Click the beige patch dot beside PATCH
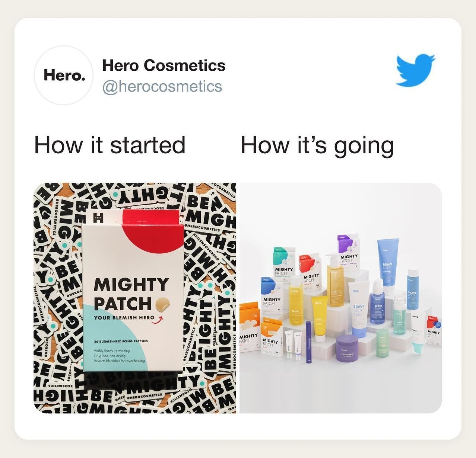 click(163, 304)
